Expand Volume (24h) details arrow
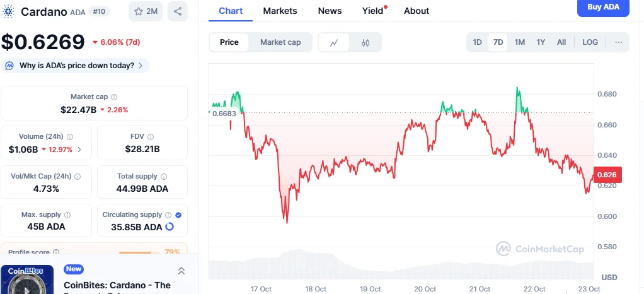Viewport: 644px width, 294px height. tap(79, 150)
